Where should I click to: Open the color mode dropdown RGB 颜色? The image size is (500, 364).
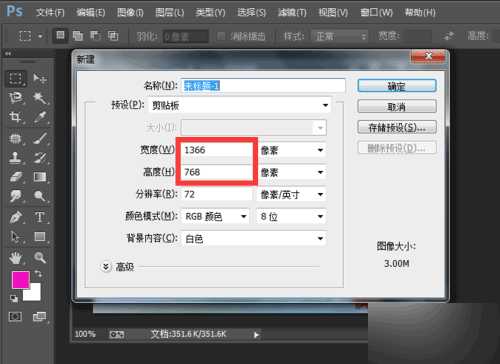[216, 216]
